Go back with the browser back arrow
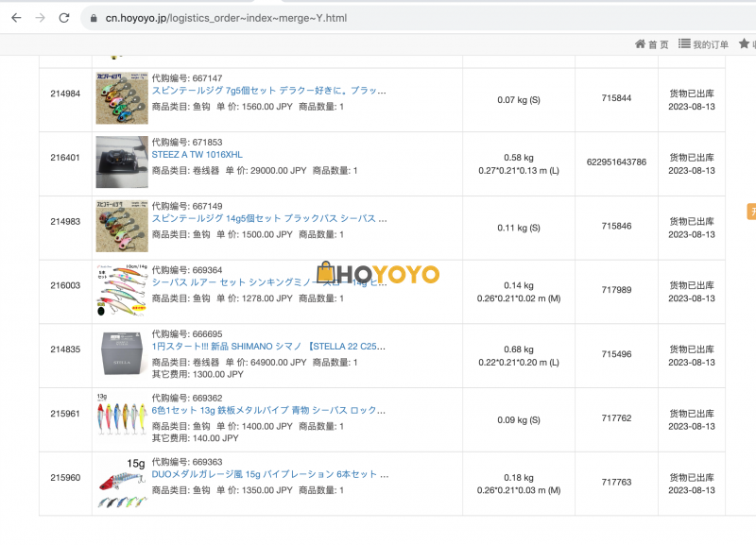Screen dimensions: 756x545 point(16,18)
